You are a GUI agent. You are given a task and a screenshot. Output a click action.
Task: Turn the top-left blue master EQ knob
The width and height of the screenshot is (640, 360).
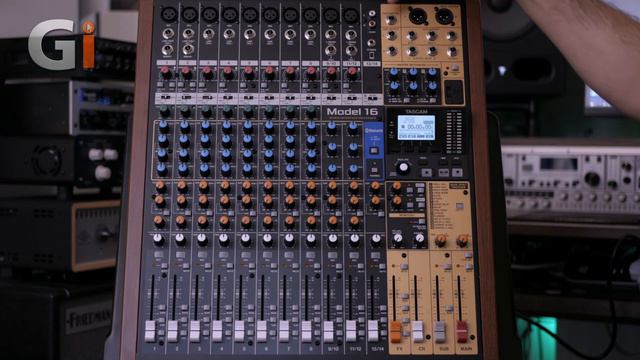[394, 73]
